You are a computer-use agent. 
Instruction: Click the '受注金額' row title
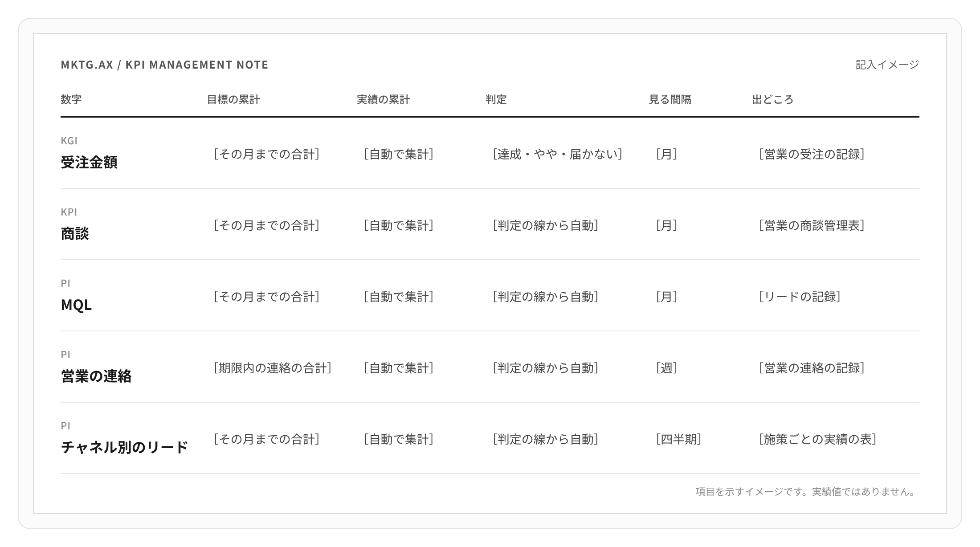tap(89, 162)
